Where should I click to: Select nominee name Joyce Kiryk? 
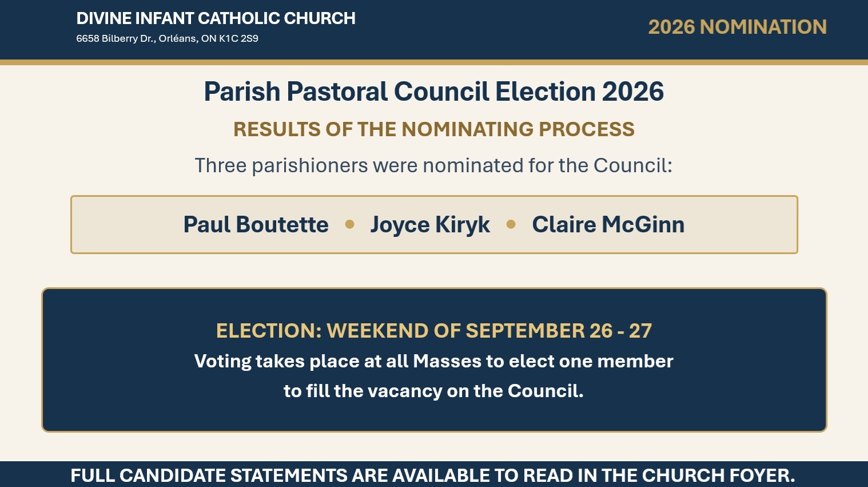tap(430, 225)
